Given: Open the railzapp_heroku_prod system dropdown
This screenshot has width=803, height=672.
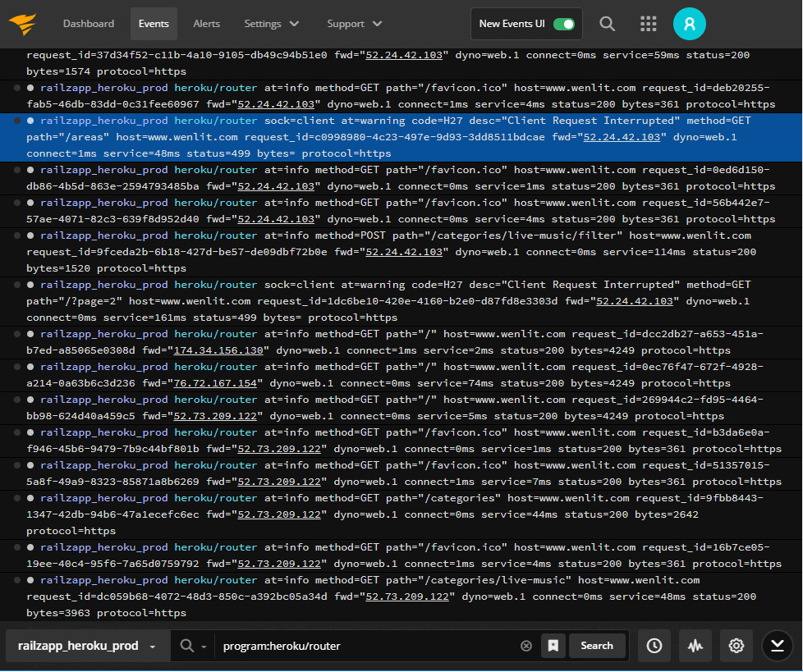Looking at the screenshot, I should pyautogui.click(x=87, y=646).
